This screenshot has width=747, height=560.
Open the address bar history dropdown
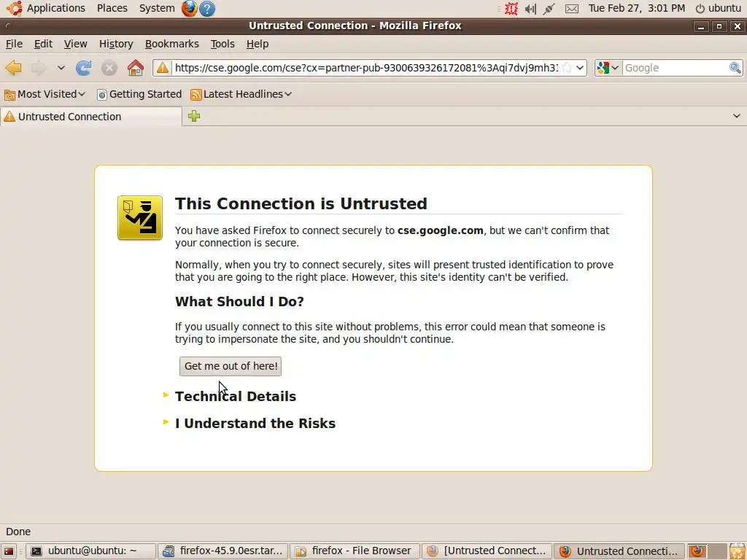pos(580,68)
